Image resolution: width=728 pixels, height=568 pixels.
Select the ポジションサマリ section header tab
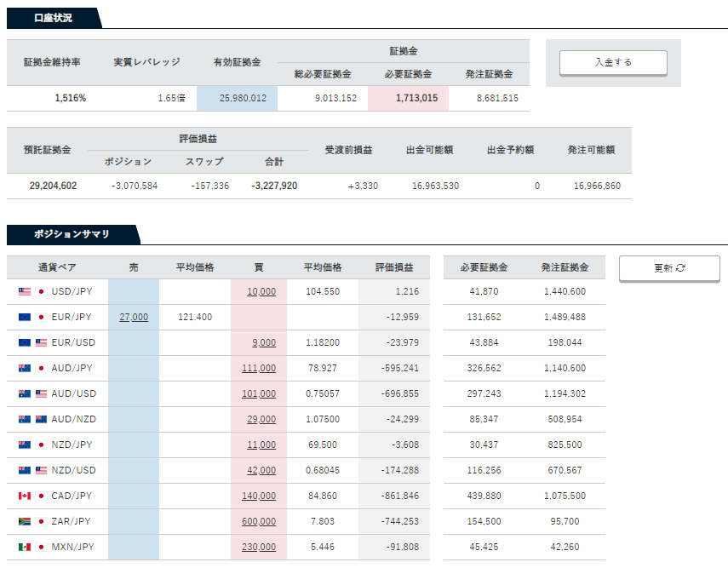(x=72, y=234)
